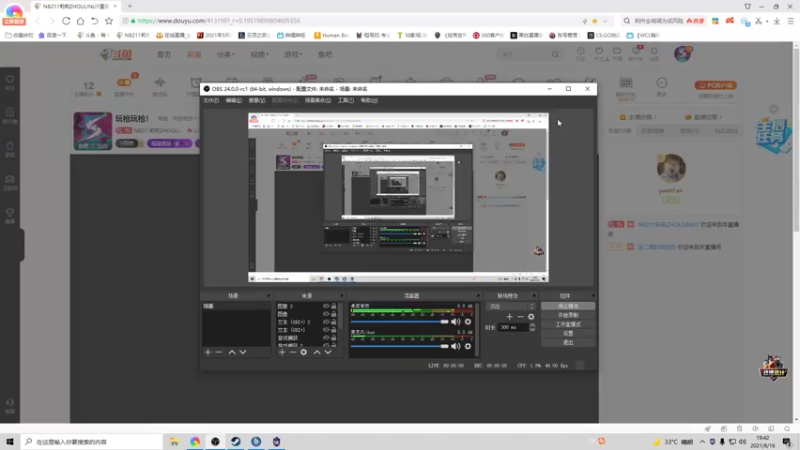The image size is (800, 450).
Task: Toggle the lock on 文本 (GDI+) source
Action: tap(334, 330)
